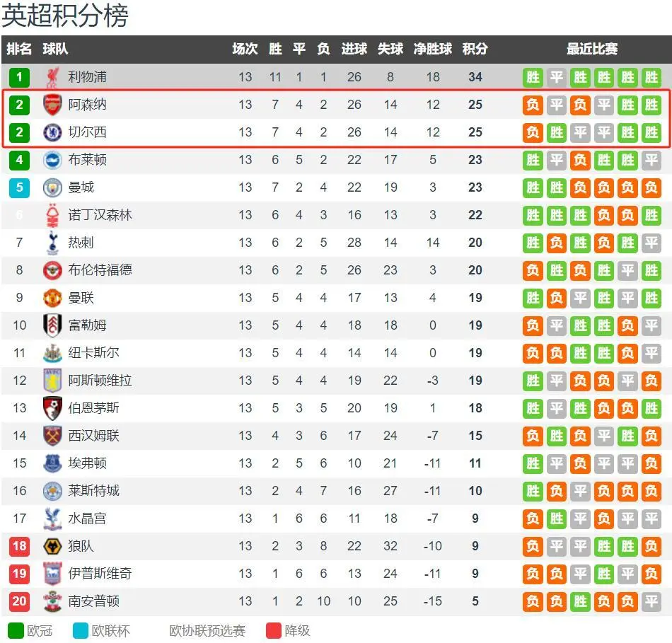Click the Liverpool club crest icon
Viewport: 672px width, 643px height.
click(52, 77)
